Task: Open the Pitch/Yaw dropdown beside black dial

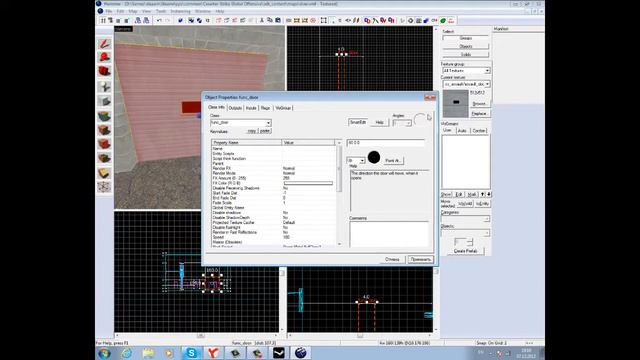Action: coord(362,160)
